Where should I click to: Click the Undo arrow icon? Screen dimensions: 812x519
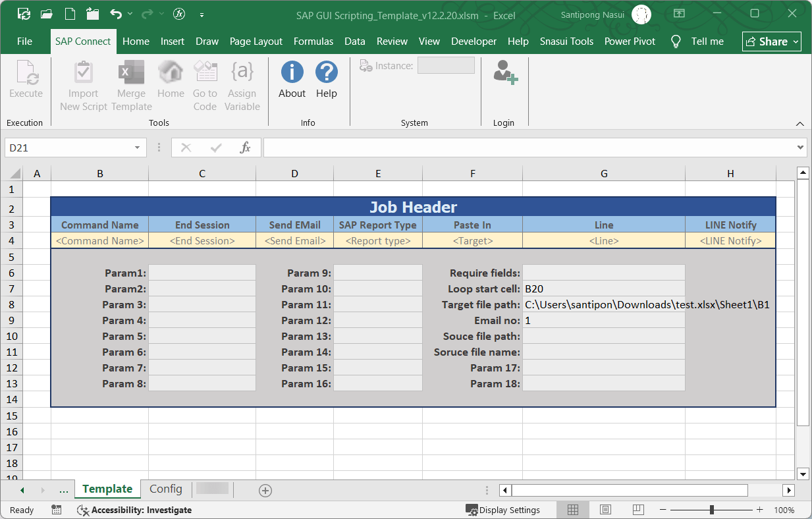(x=116, y=14)
